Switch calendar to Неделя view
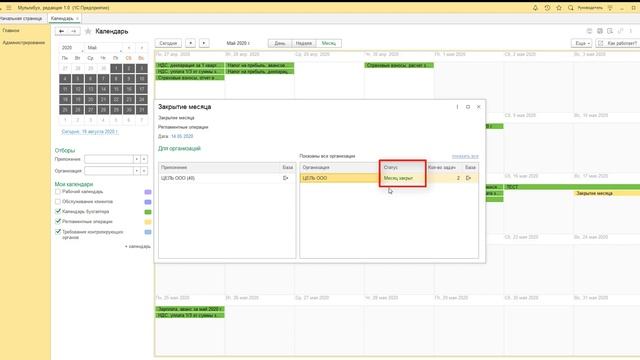640x360 pixels. [304, 43]
